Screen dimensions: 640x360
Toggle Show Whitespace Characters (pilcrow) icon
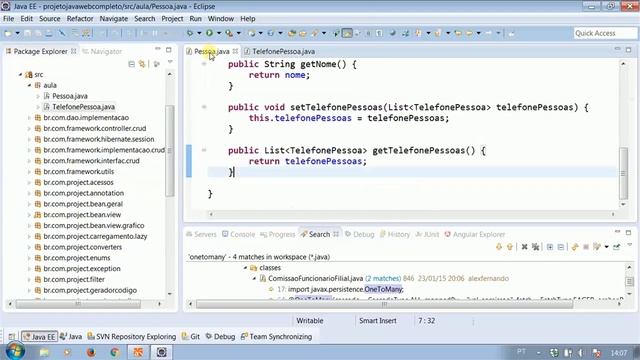(x=379, y=33)
